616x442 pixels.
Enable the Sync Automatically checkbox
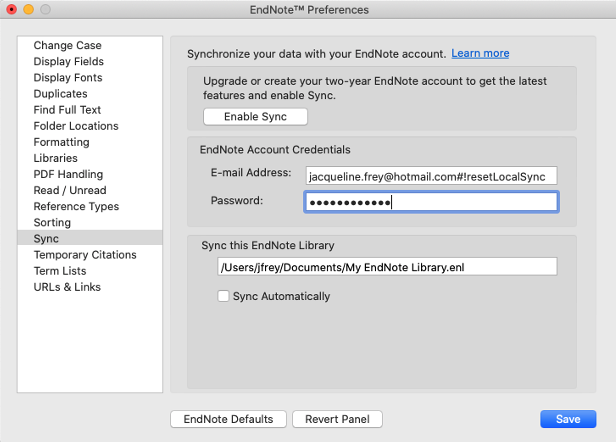pos(224,296)
